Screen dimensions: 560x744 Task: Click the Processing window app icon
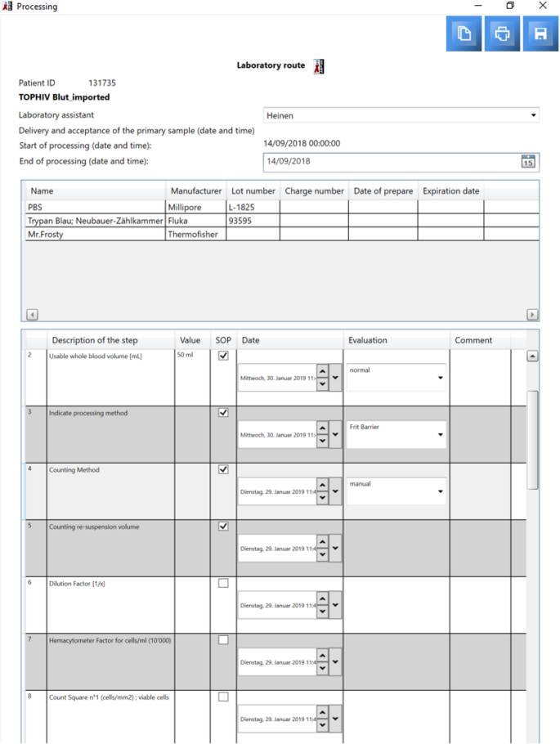pyautogui.click(x=7, y=6)
